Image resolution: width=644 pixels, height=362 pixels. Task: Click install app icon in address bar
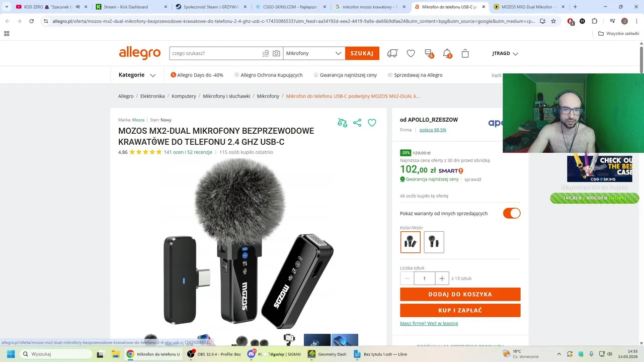pos(542,21)
